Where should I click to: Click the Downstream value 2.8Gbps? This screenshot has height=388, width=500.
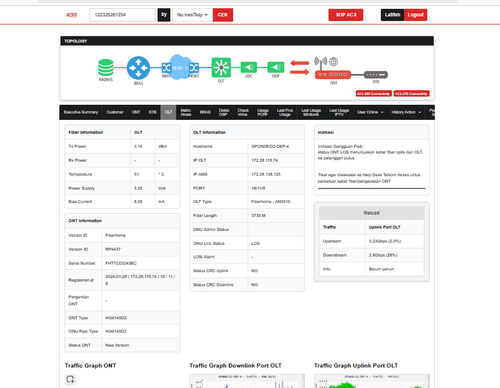click(383, 255)
